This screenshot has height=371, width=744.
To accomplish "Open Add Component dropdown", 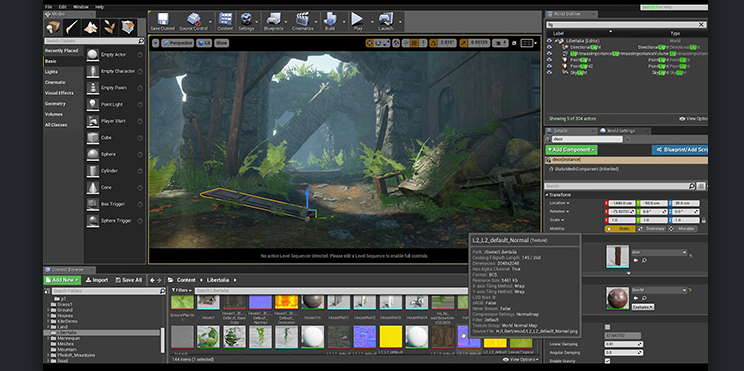I will 571,150.
